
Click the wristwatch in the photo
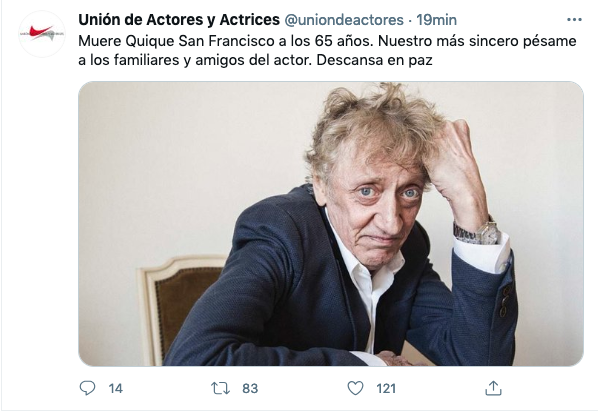[x=477, y=233]
